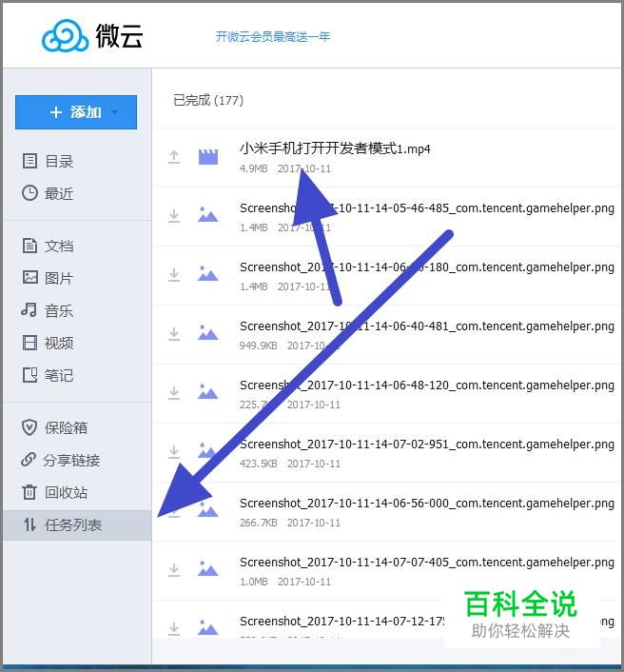The image size is (624, 672).
Task: Click the 分享链接 chain icon
Action: click(x=29, y=460)
